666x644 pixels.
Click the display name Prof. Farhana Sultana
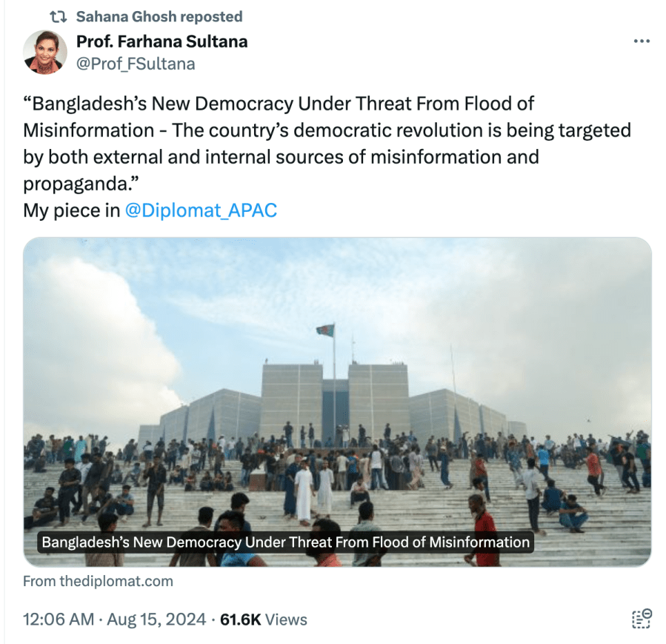coord(161,42)
